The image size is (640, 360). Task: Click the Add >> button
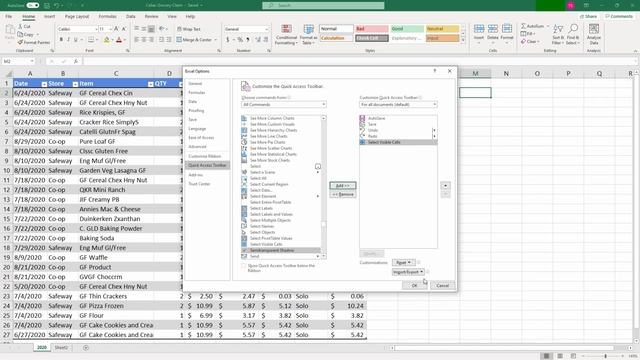tap(342, 186)
